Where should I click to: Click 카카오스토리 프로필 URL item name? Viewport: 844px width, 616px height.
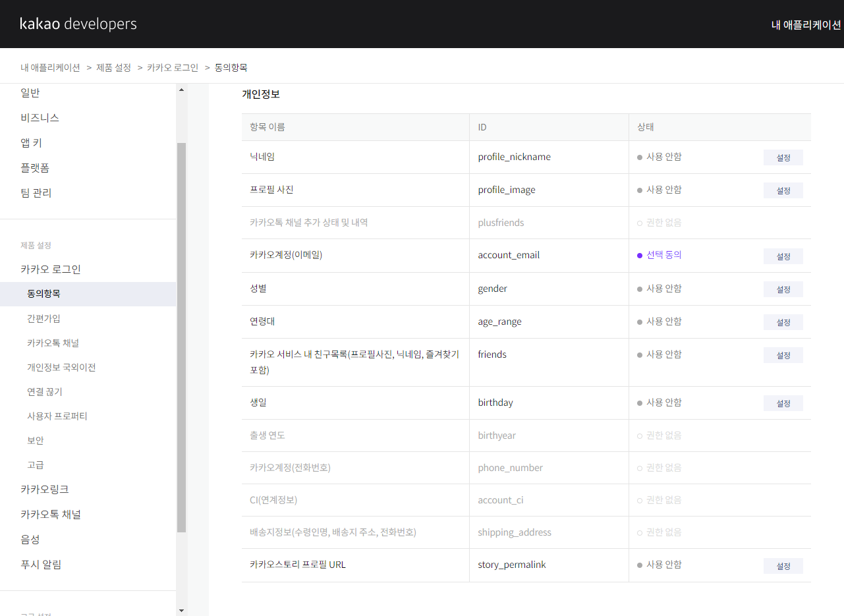298,565
